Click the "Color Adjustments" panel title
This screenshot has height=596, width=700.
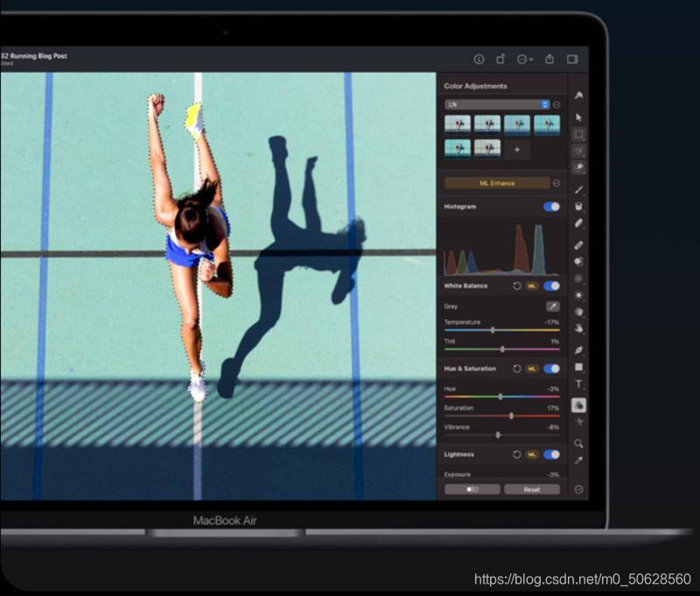click(x=475, y=86)
